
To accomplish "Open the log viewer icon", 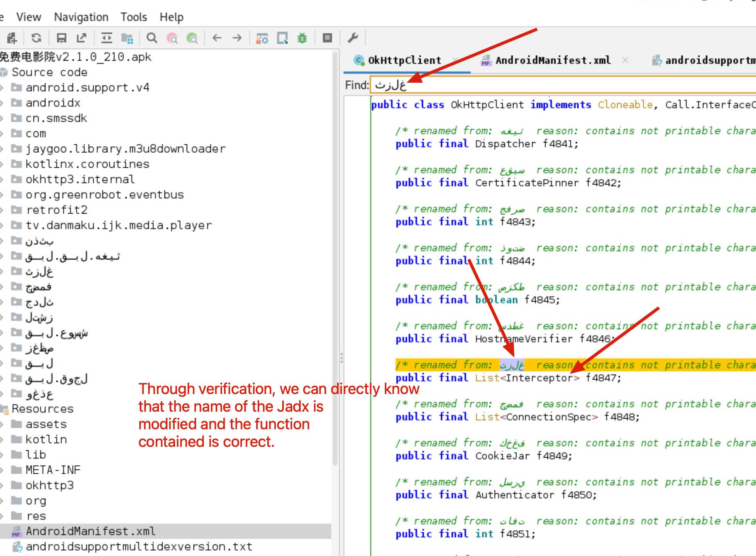I will 327,38.
